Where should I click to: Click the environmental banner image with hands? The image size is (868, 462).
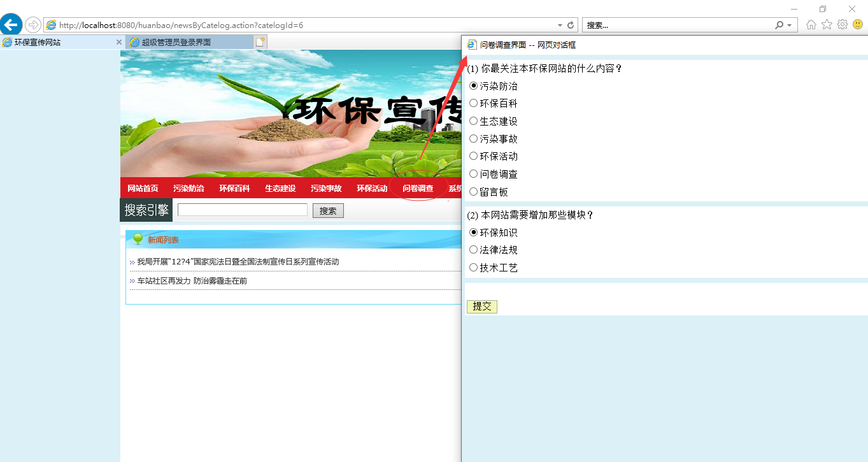290,113
